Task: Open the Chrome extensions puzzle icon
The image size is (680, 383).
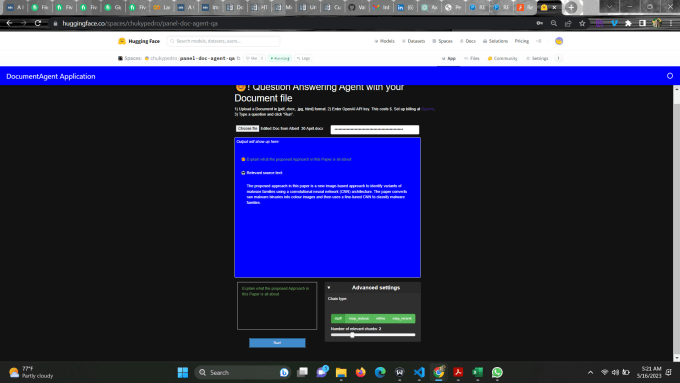Action: pos(628,23)
